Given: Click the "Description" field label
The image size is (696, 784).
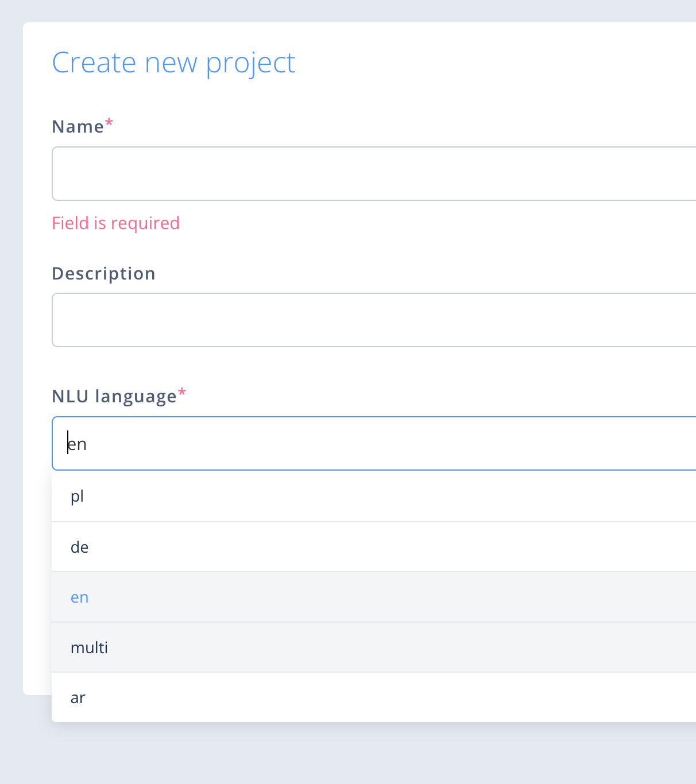Looking at the screenshot, I should [103, 273].
